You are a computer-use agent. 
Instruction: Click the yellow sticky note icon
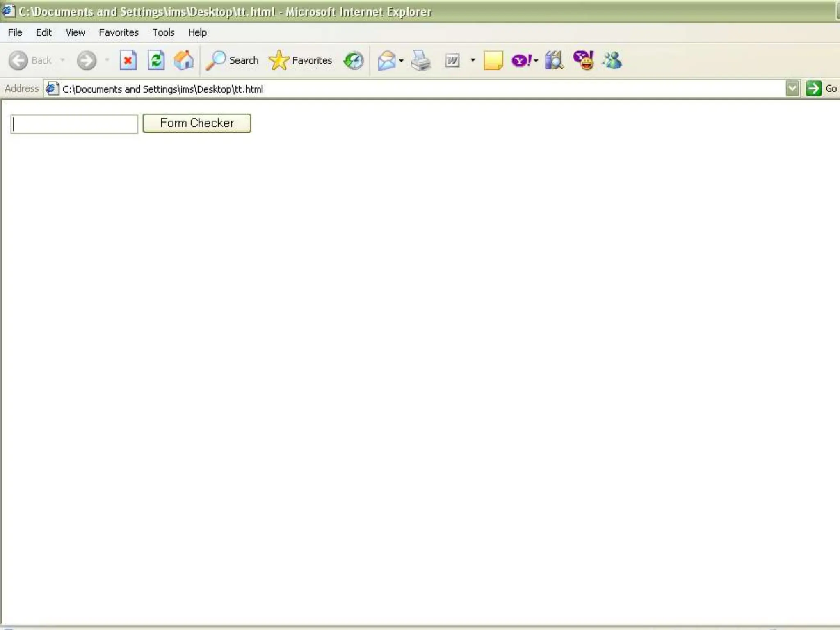(x=493, y=61)
